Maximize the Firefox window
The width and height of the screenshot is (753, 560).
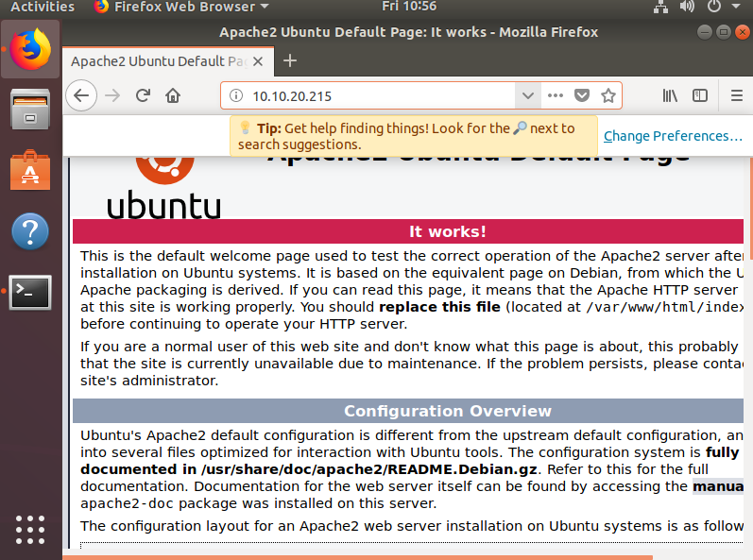point(723,32)
